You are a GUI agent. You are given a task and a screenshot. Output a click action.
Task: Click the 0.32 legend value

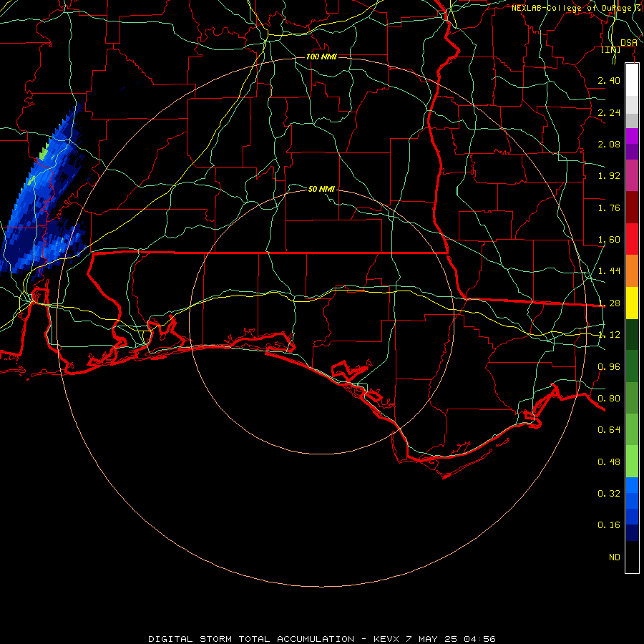click(x=609, y=494)
